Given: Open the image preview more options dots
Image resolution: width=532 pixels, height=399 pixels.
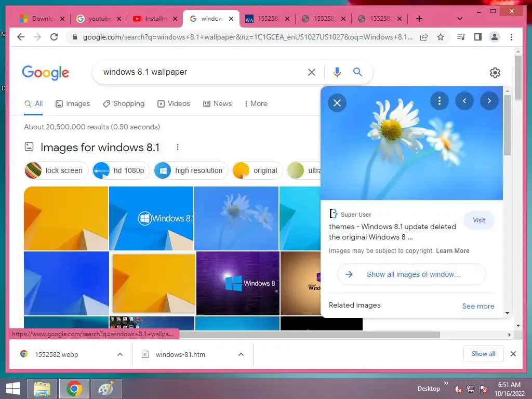Looking at the screenshot, I should (440, 101).
